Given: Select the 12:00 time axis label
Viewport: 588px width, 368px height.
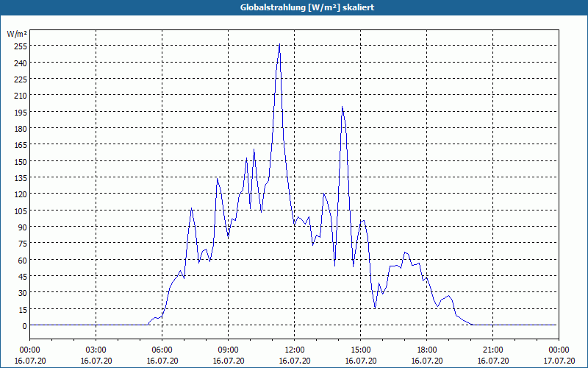Looking at the screenshot, I should coord(295,350).
